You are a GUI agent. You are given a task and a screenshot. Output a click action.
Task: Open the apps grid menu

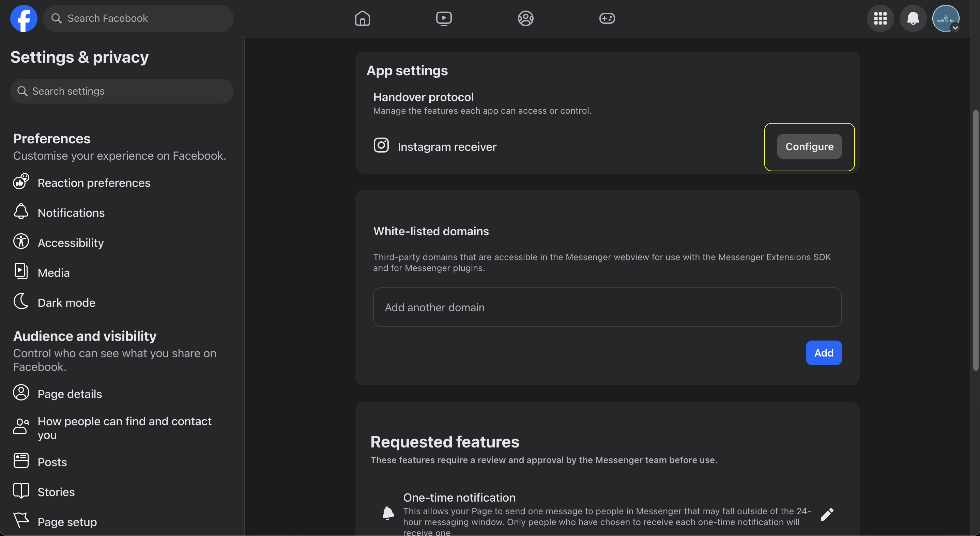point(880,18)
